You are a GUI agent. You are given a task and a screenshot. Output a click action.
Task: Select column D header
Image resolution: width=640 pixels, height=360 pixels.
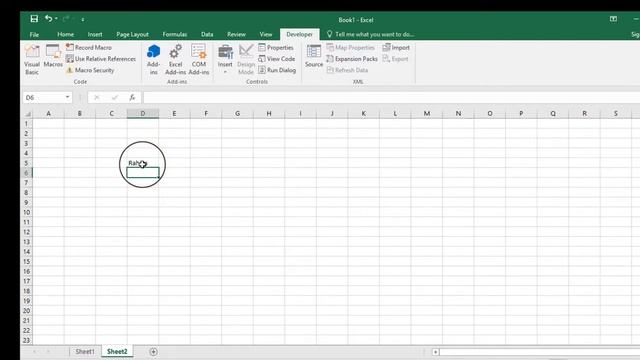143,113
